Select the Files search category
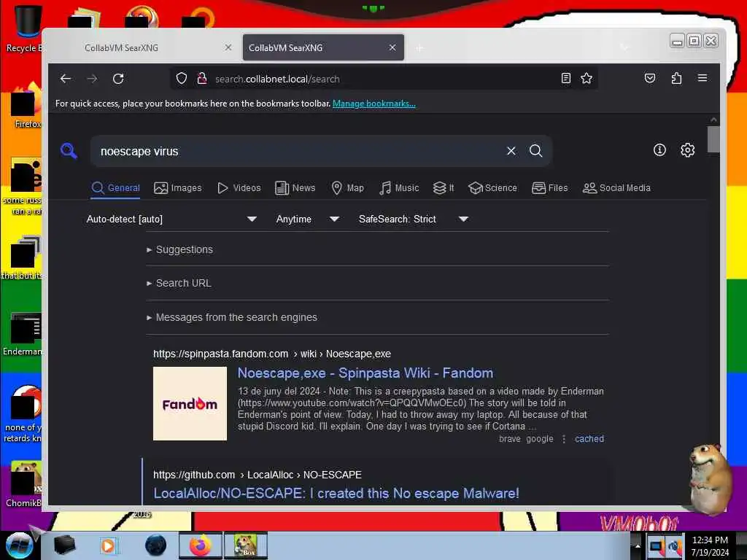Viewport: 747px width, 560px height. (x=550, y=187)
